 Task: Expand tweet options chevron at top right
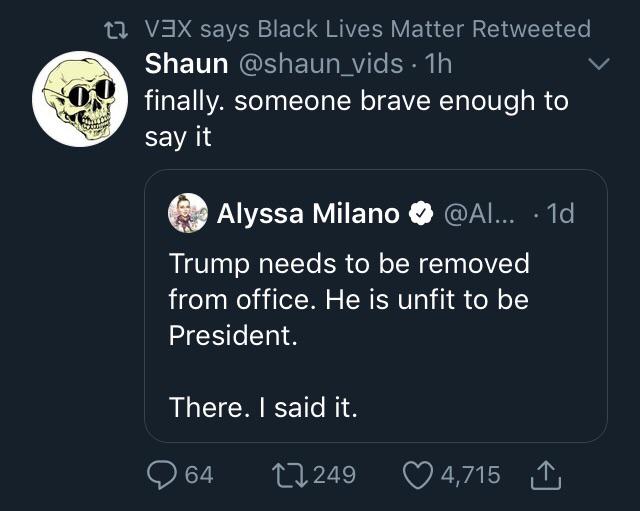[x=599, y=64]
